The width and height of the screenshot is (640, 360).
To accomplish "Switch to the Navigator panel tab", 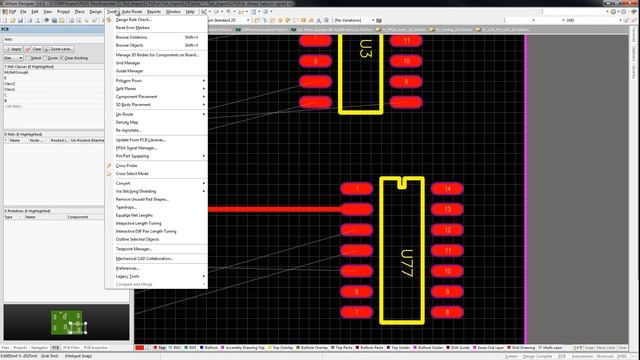I will tap(40, 348).
